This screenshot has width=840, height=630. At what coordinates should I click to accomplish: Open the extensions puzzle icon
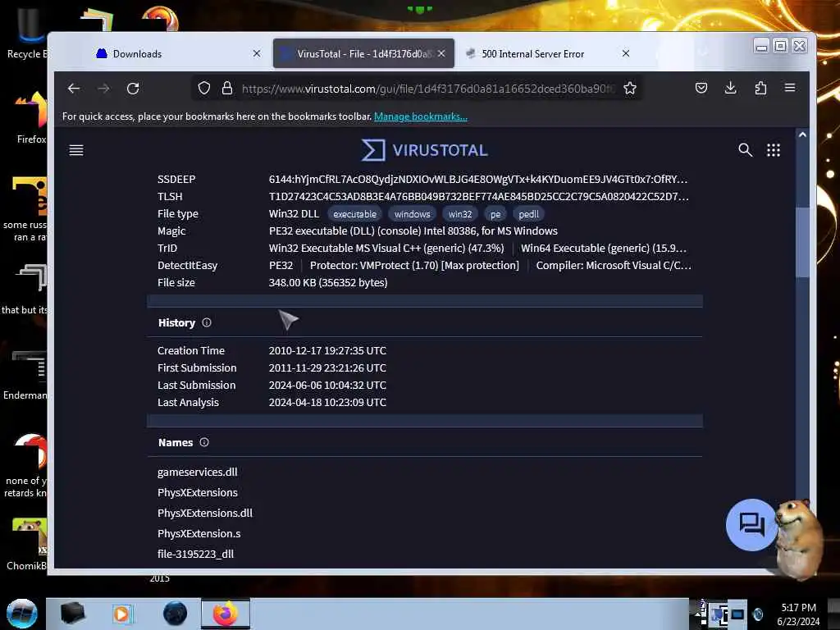point(760,88)
